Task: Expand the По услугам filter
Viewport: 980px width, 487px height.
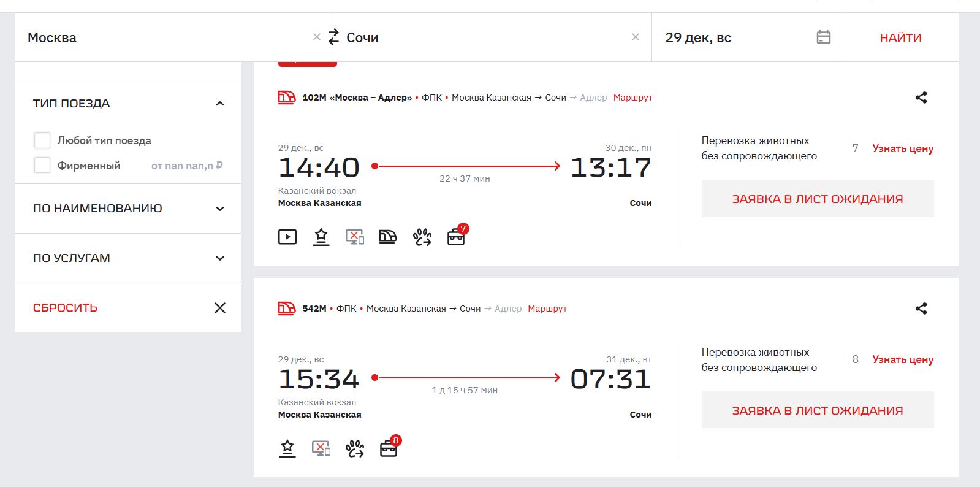Action: click(x=220, y=258)
